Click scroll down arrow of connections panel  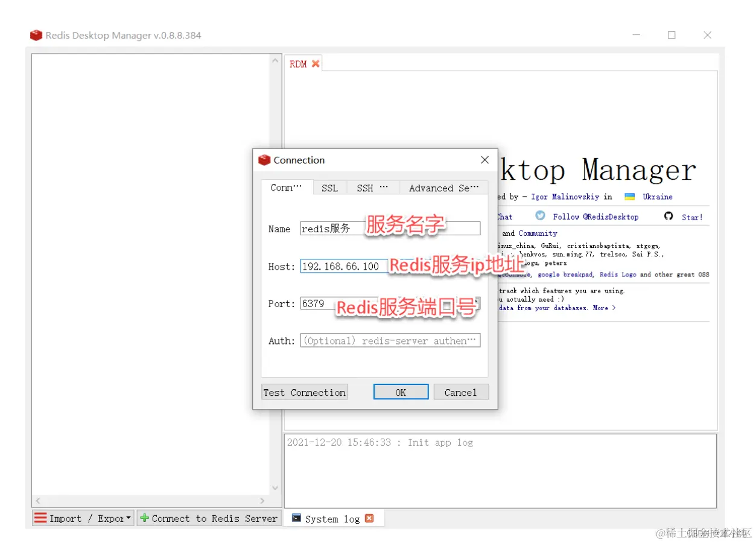pyautogui.click(x=275, y=487)
